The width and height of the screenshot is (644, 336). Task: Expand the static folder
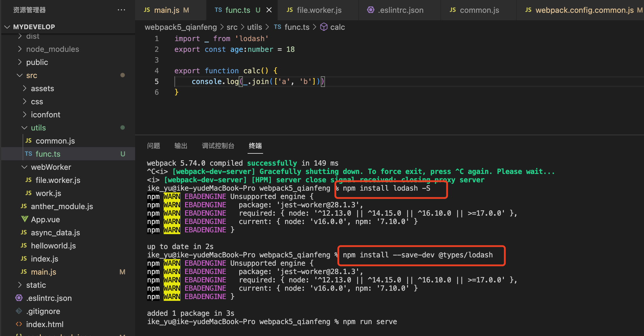(x=20, y=285)
